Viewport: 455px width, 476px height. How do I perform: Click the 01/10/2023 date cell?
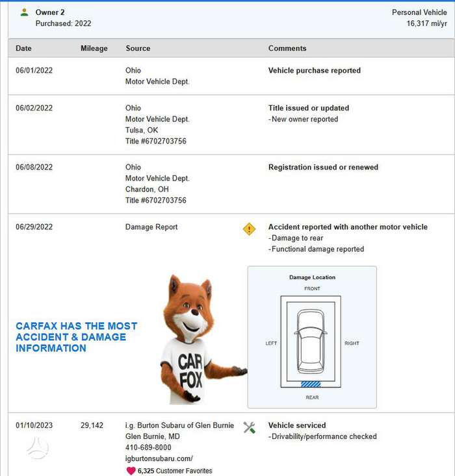tap(34, 425)
